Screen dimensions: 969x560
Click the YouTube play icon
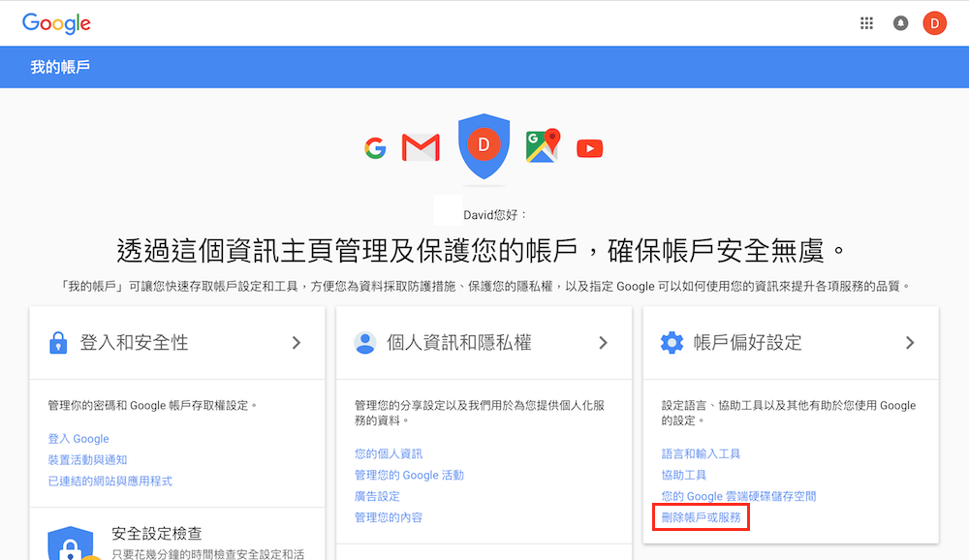tap(589, 148)
